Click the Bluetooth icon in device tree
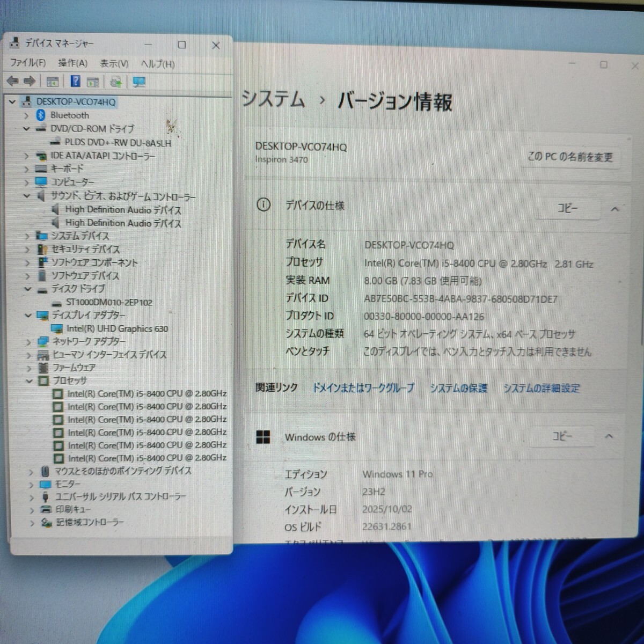644x644 pixels. pos(40,115)
